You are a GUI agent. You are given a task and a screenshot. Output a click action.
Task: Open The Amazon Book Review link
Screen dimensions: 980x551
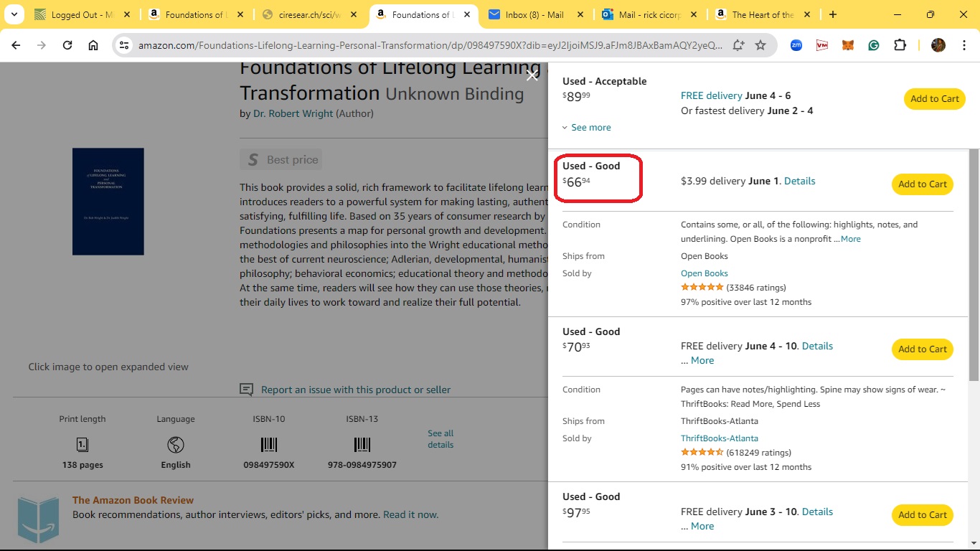(x=133, y=500)
